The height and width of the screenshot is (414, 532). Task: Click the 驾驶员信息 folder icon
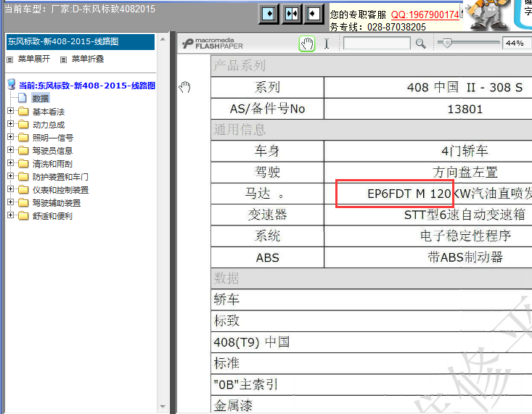tap(23, 150)
